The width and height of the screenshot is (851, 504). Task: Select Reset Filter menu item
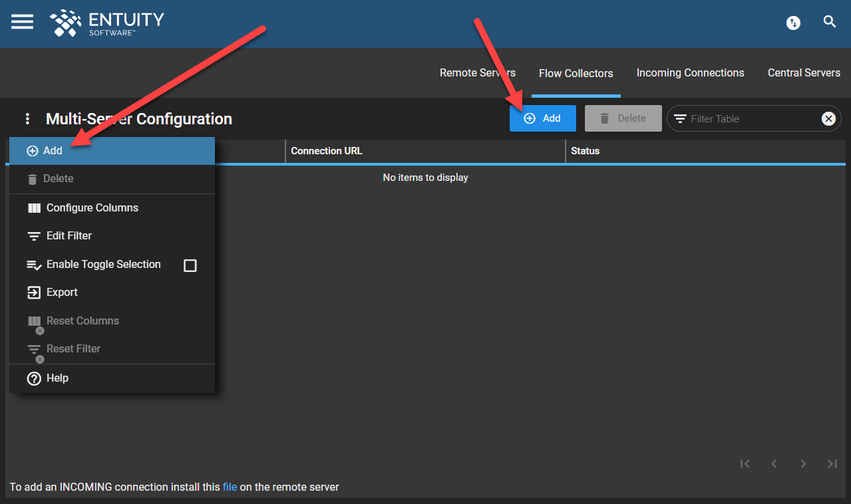click(112, 349)
